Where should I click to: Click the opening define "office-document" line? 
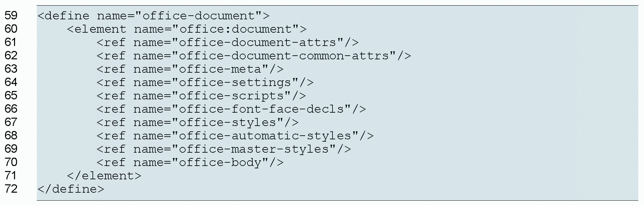(x=153, y=16)
